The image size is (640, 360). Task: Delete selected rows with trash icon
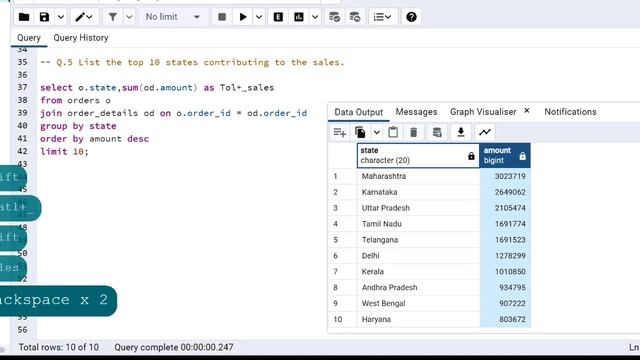(413, 132)
